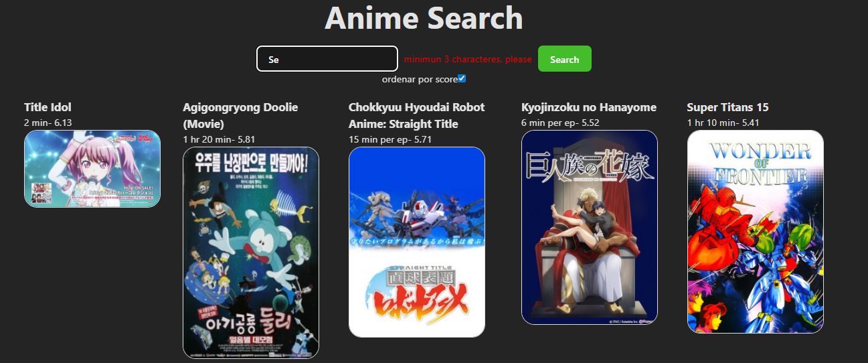Select the Super Titans 15 poster image
Screen dimensions: 868x363
click(x=756, y=232)
